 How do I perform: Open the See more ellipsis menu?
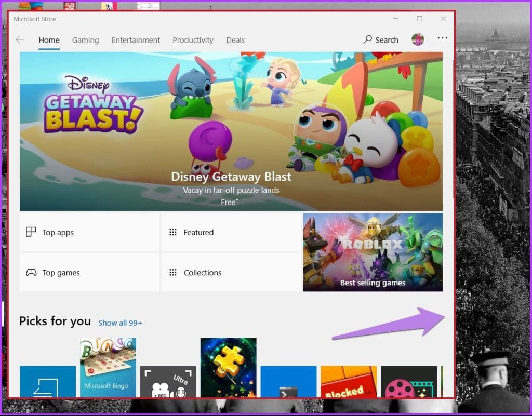click(x=442, y=38)
